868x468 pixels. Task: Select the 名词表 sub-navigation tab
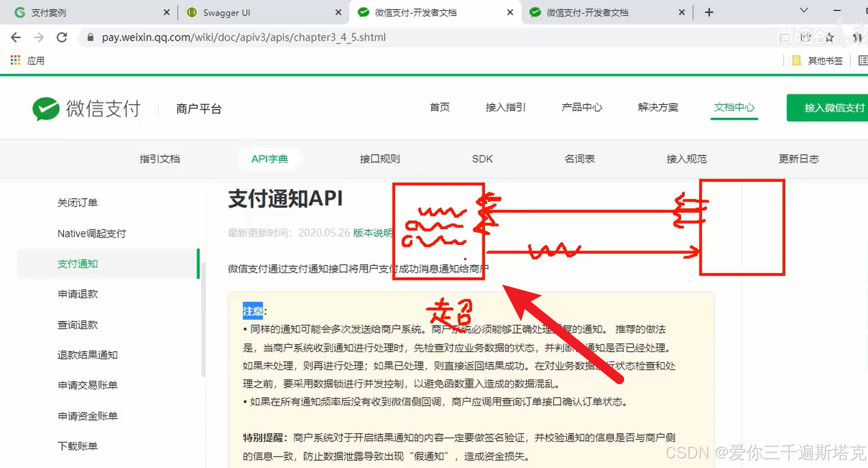click(x=580, y=159)
